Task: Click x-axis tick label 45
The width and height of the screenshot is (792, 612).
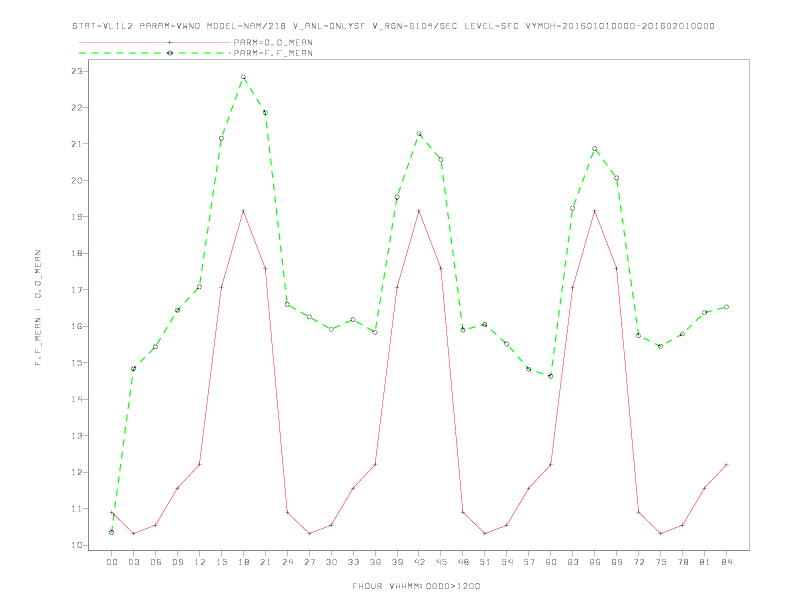Action: click(441, 562)
